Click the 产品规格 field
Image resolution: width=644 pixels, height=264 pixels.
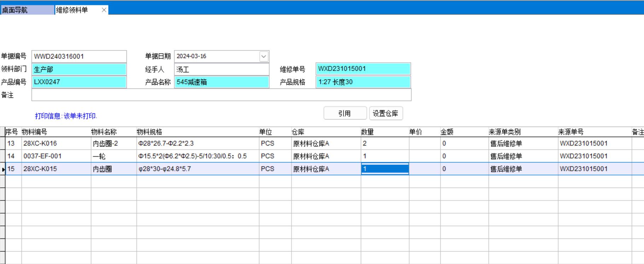(363, 82)
